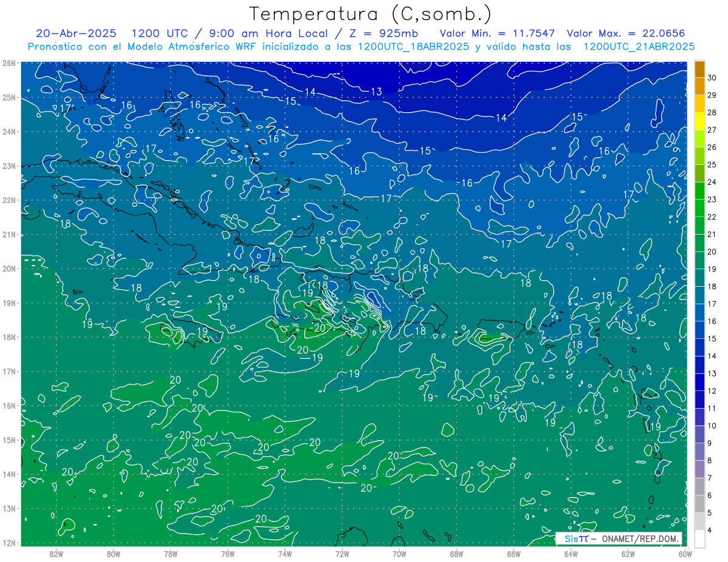Click the 60W longitude axis label
This screenshot has height=562, width=728.
click(x=685, y=554)
